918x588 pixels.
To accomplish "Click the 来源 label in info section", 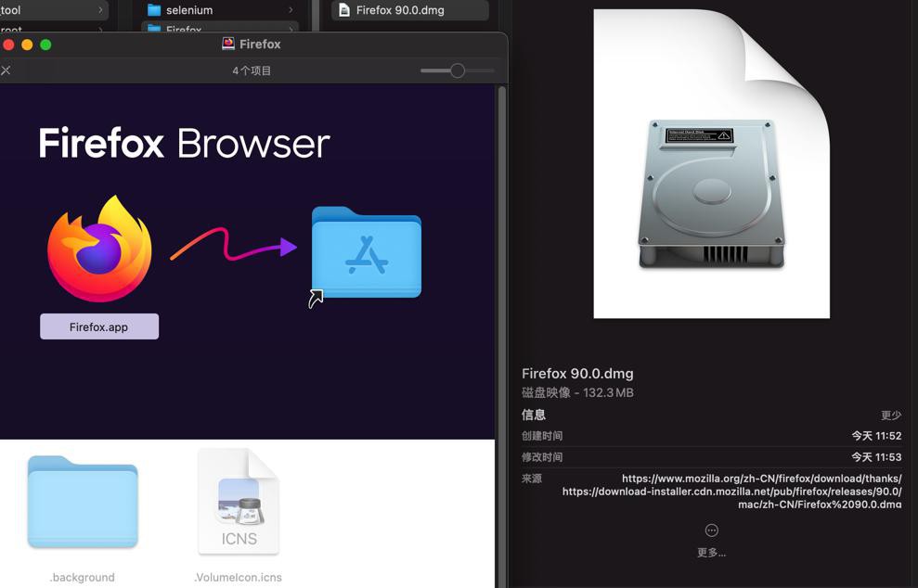I will (x=532, y=479).
